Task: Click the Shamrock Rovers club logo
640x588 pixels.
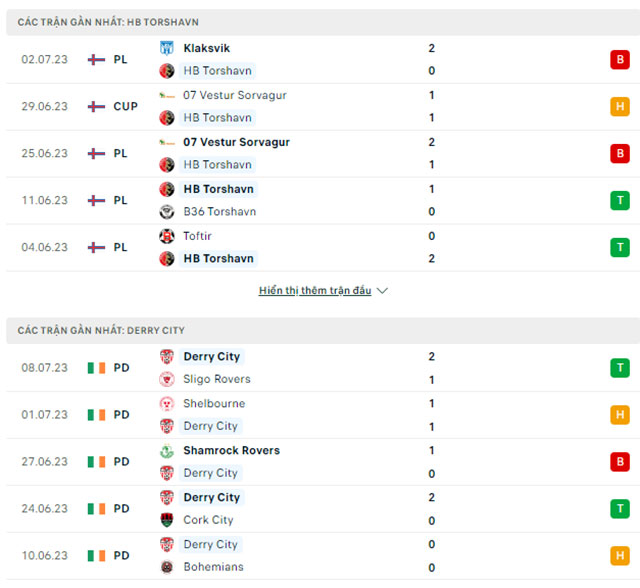Action: tap(167, 451)
